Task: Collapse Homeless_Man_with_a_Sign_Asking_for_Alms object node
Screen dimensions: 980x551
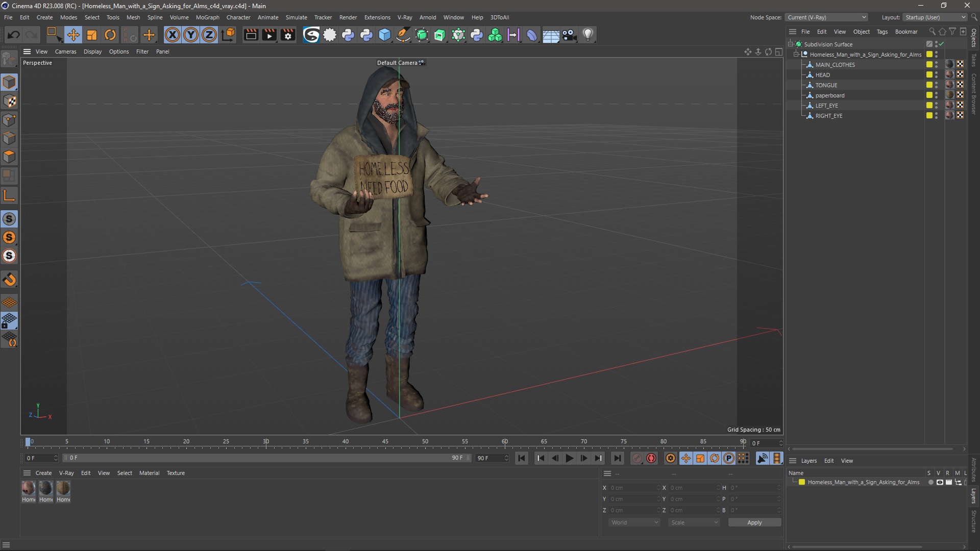Action: pyautogui.click(x=796, y=54)
